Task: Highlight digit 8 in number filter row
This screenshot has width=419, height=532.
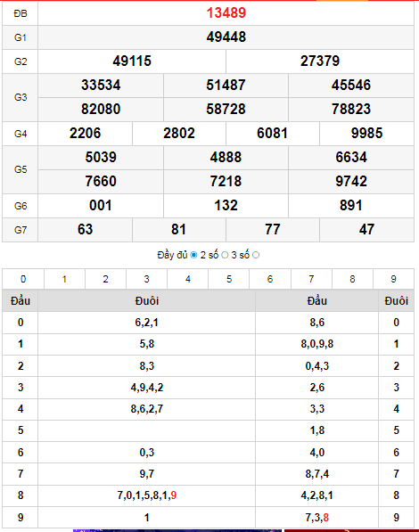Action: 352,279
